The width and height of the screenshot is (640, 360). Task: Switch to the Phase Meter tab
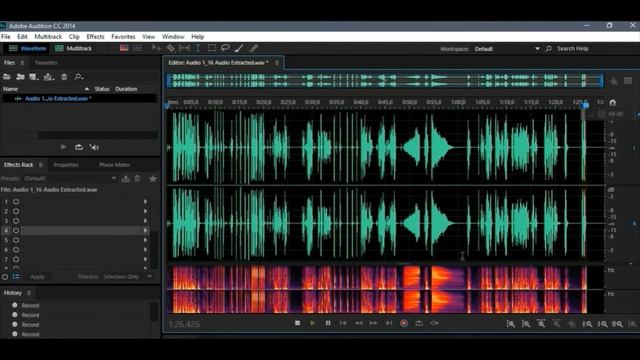[x=114, y=165]
